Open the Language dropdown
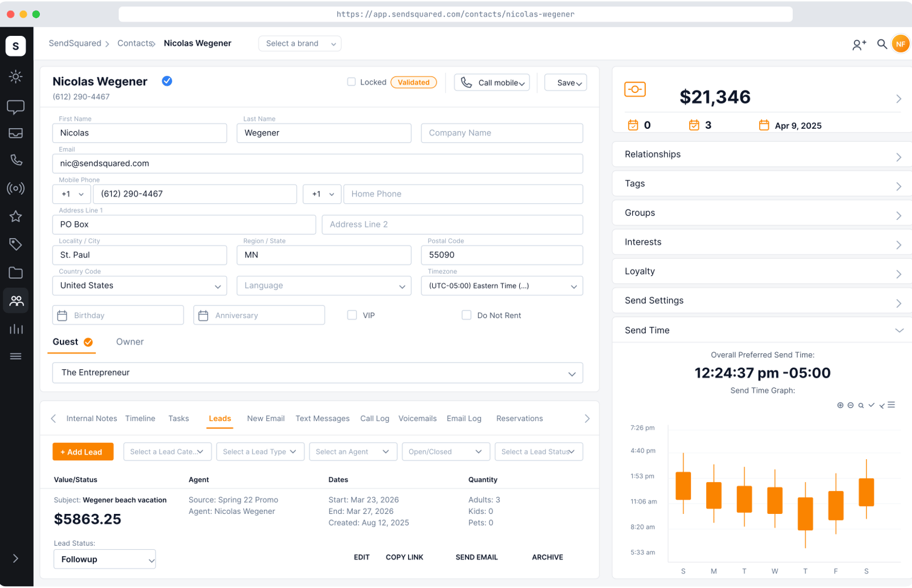The width and height of the screenshot is (912, 588). click(324, 285)
